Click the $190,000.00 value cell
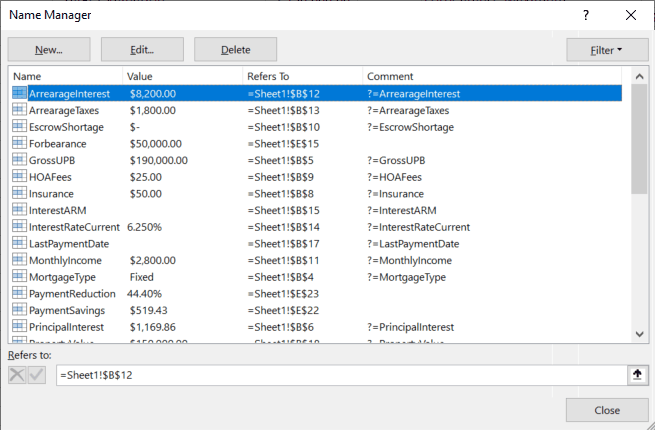Screen dimensions: 655x430 pyautogui.click(x=159, y=160)
